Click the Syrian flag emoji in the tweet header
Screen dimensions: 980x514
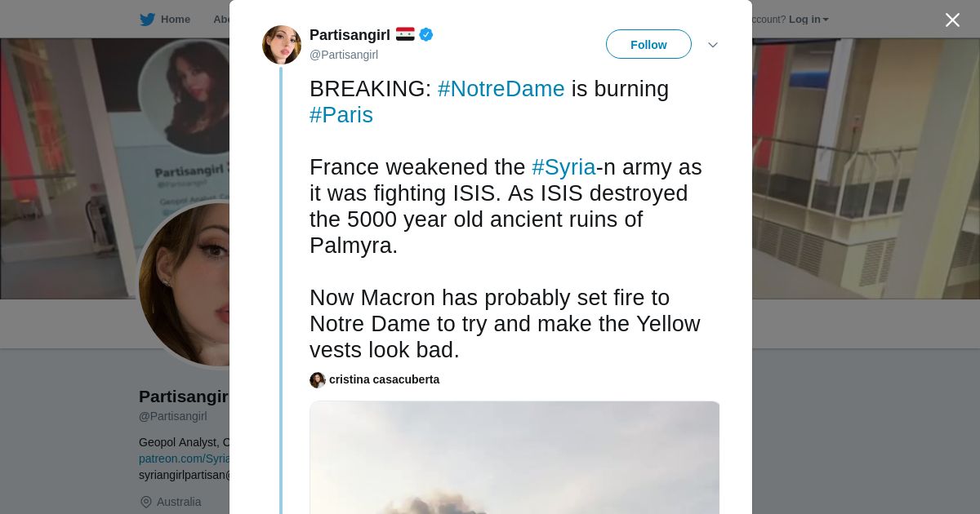(x=405, y=34)
